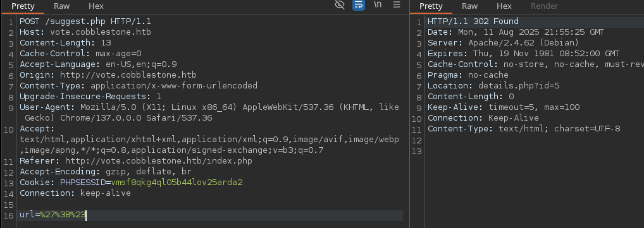Click the User-Agent Mozilla/5.0 header line

[209, 107]
